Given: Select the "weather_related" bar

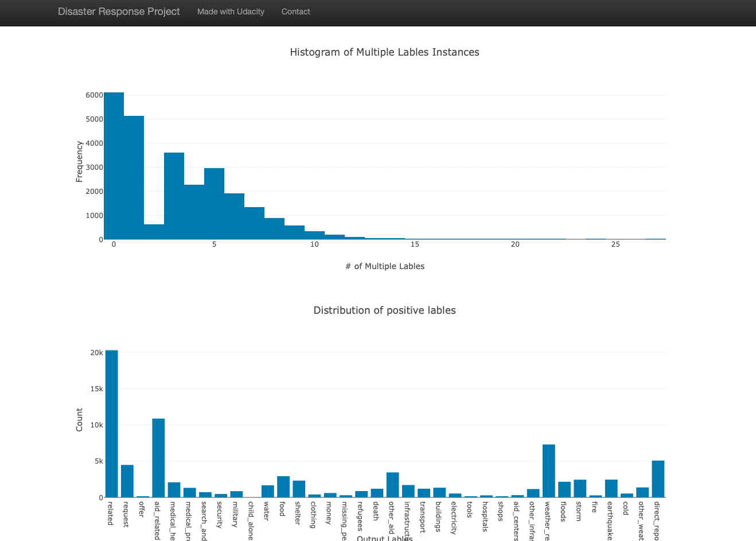Looking at the screenshot, I should tap(549, 470).
